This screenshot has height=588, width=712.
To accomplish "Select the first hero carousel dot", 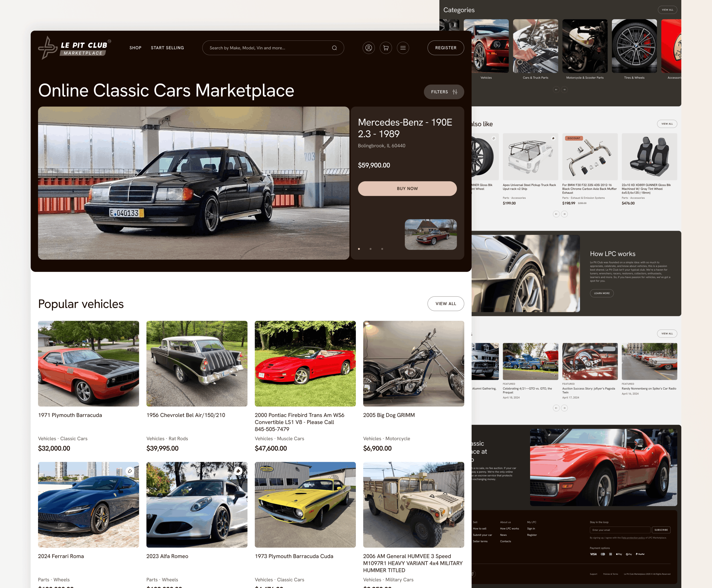I will pyautogui.click(x=359, y=249).
